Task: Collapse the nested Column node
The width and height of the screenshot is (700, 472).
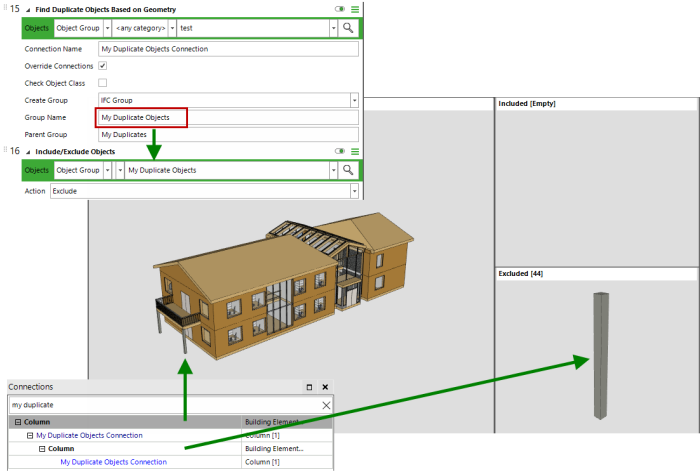Action: (42, 449)
